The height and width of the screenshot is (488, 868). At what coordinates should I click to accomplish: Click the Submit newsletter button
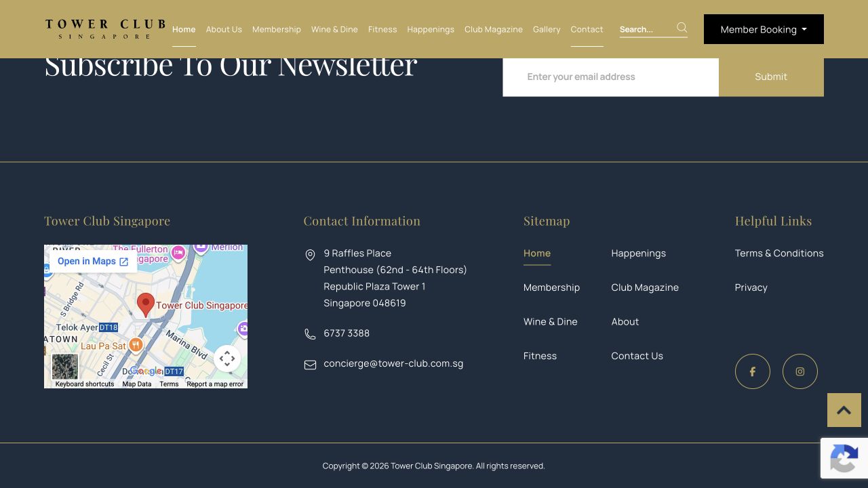771,77
